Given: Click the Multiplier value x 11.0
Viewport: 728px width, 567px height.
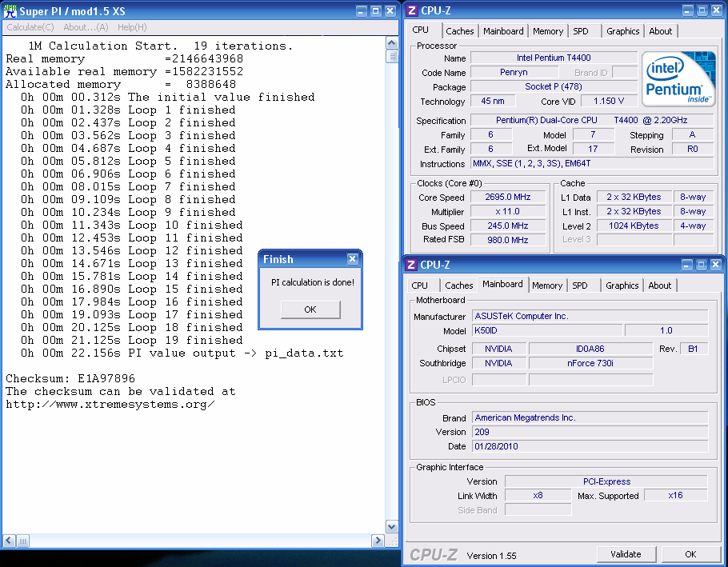Looking at the screenshot, I should (508, 211).
